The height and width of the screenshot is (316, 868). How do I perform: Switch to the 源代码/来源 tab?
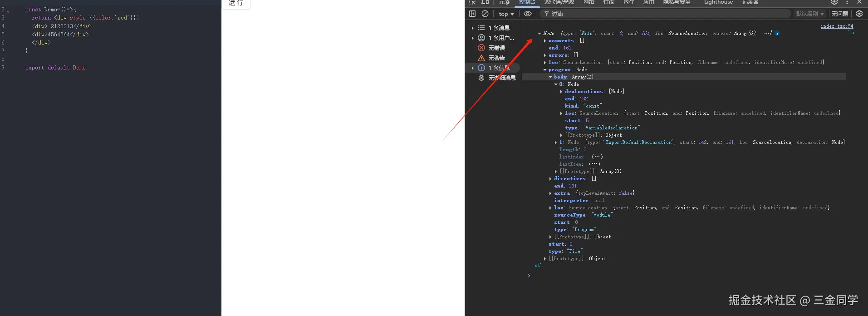559,2
